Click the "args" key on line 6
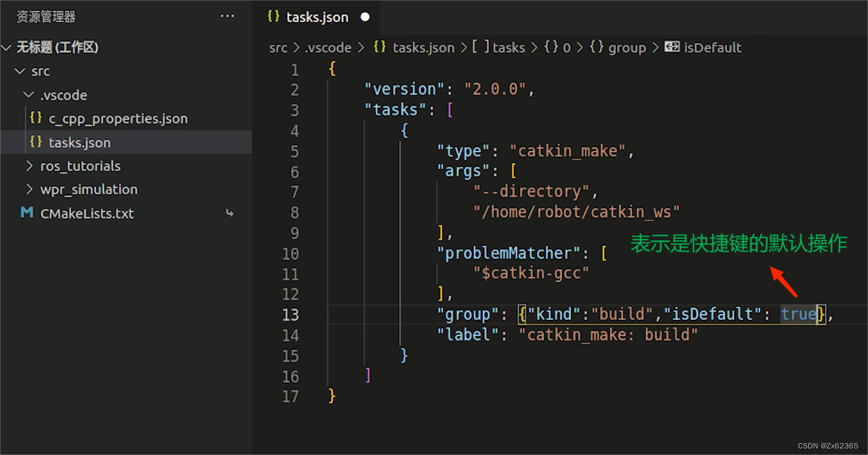Image resolution: width=868 pixels, height=455 pixels. [x=463, y=172]
